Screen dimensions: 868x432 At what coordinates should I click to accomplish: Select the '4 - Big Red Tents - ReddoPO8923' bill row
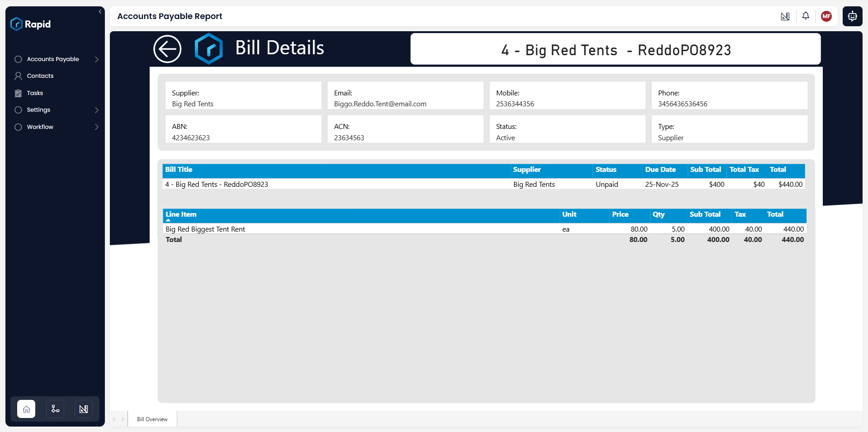click(x=484, y=185)
